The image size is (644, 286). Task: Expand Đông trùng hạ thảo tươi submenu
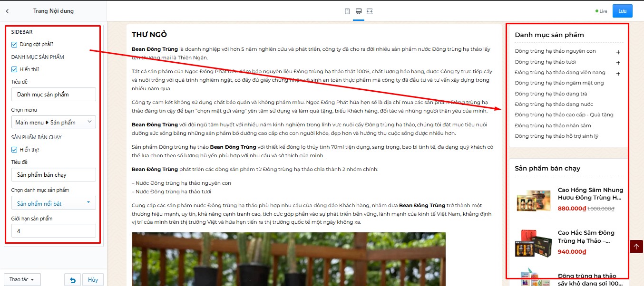[618, 63]
